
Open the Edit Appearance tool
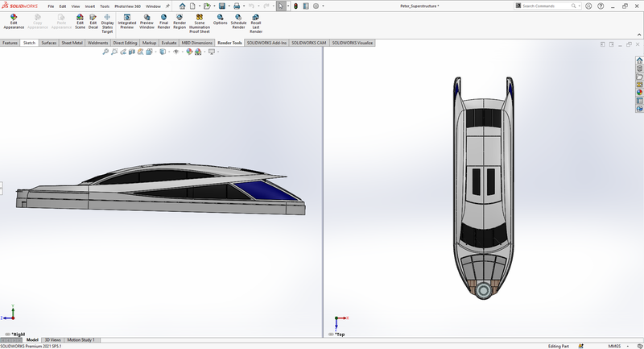(14, 22)
